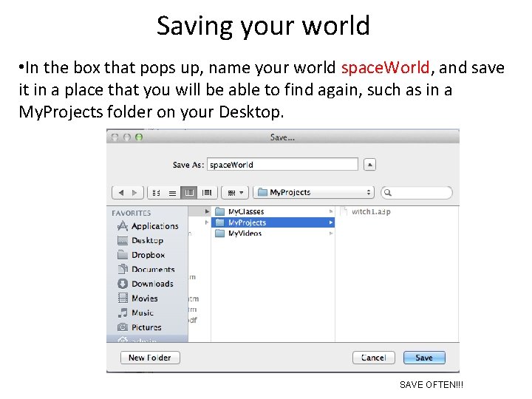Open Documents in the sidebar
This screenshot has width=532, height=399.
146,270
